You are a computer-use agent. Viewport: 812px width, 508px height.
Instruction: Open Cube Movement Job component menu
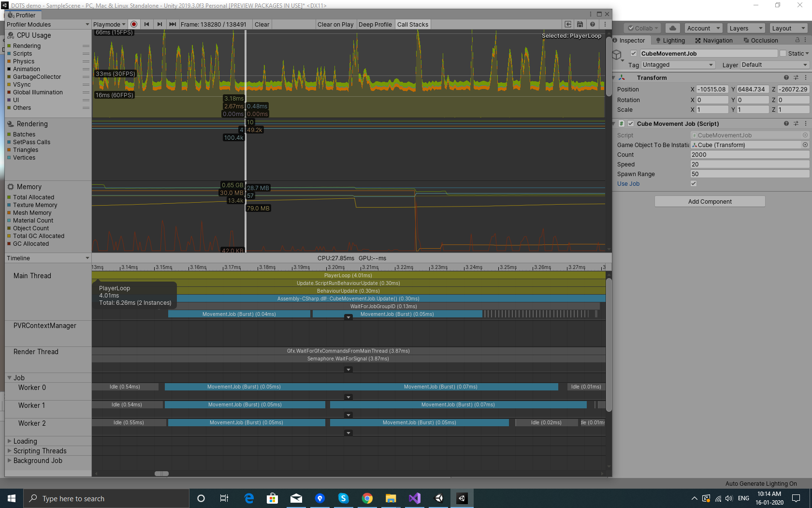tap(806, 123)
